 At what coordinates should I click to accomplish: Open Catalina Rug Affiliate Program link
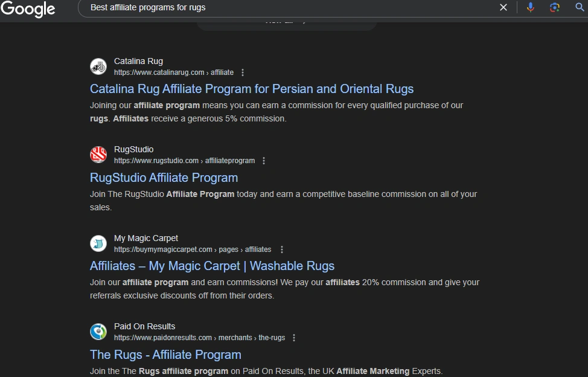point(252,89)
